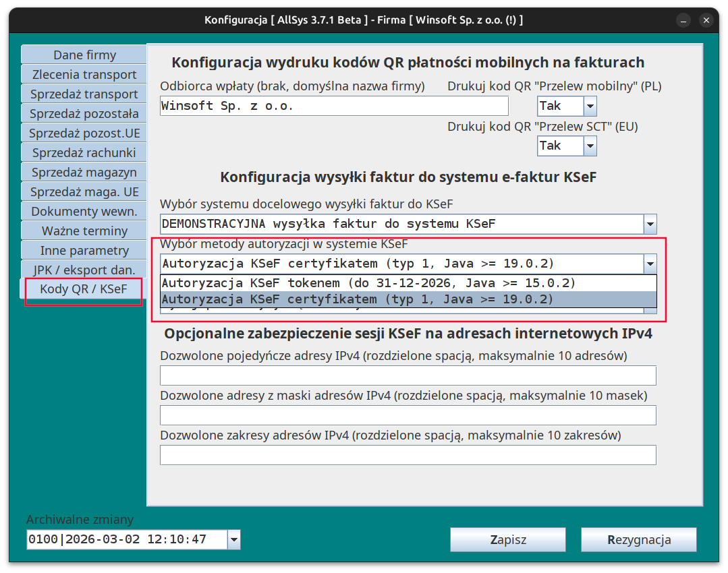This screenshot has height=573, width=728.
Task: Choose Autoryzacja KSeF tokenem option
Action: click(368, 283)
